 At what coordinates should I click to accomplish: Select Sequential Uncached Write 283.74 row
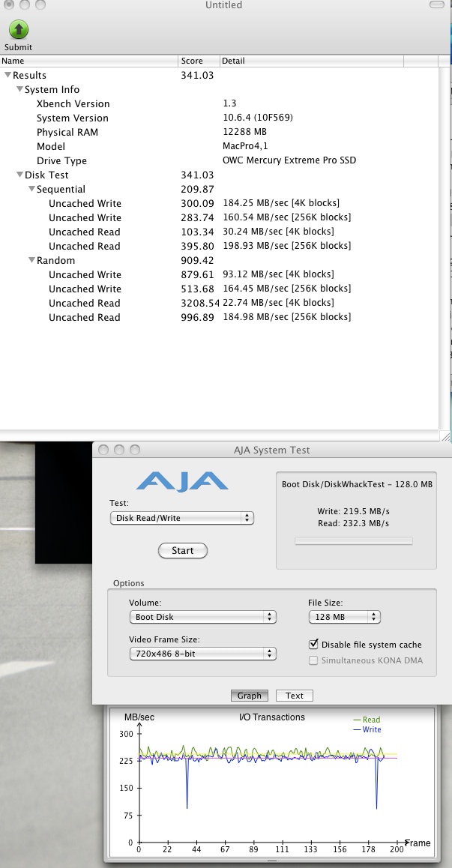pos(220,217)
